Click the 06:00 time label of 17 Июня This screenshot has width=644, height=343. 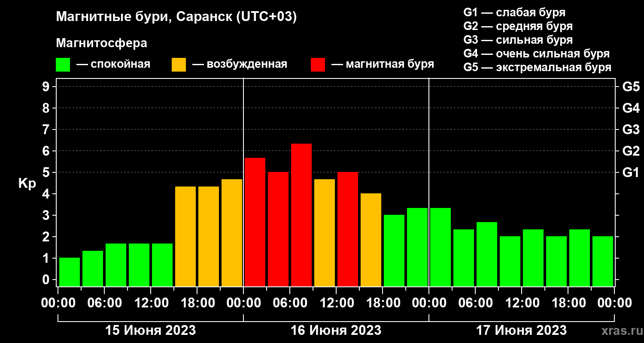(475, 303)
